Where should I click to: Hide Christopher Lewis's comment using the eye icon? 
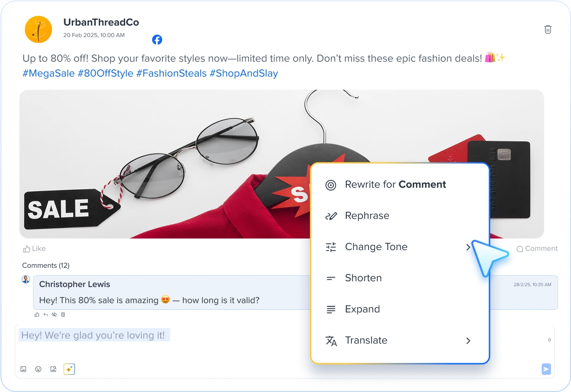pyautogui.click(x=54, y=315)
